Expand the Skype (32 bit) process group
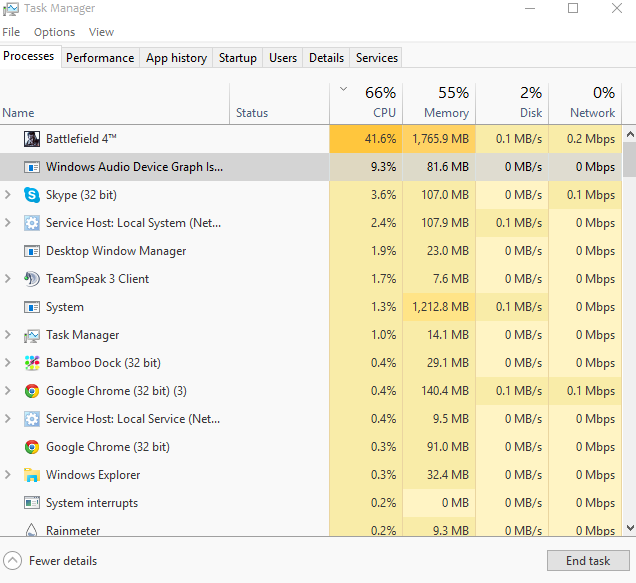636x583 pixels. point(7,195)
